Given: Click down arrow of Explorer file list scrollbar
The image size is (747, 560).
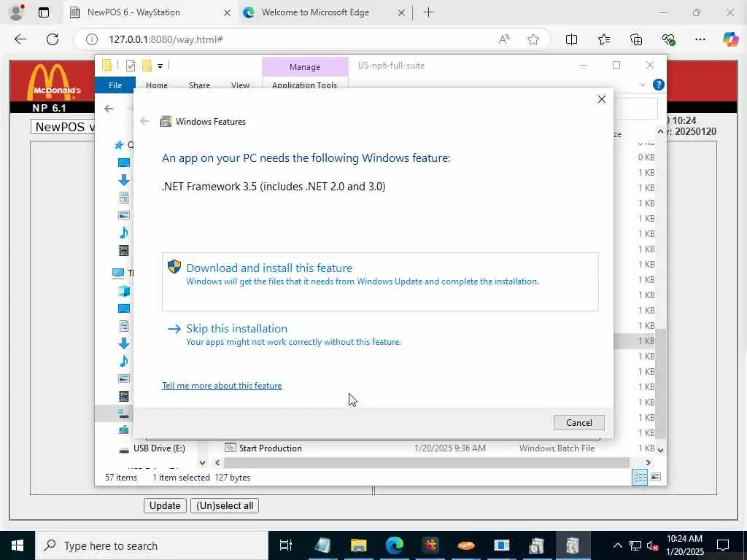Looking at the screenshot, I should pyautogui.click(x=660, y=449).
